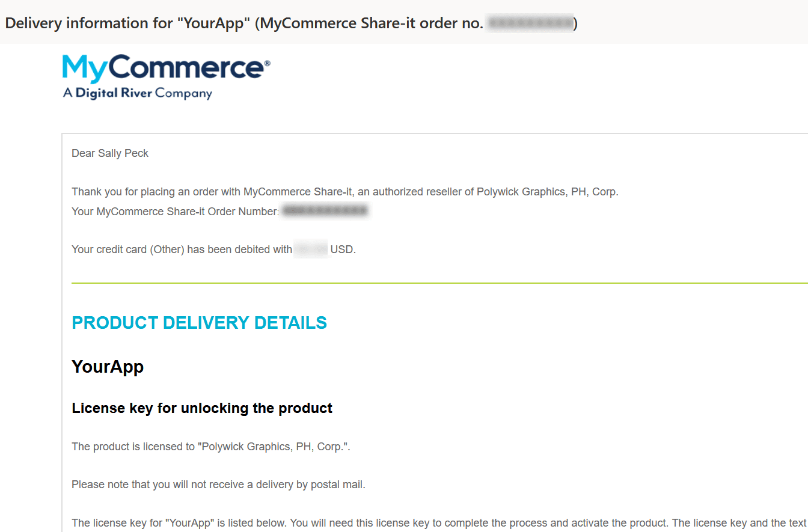This screenshot has width=808, height=532.
Task: Click the postal mail delivery notice line
Action: click(218, 485)
